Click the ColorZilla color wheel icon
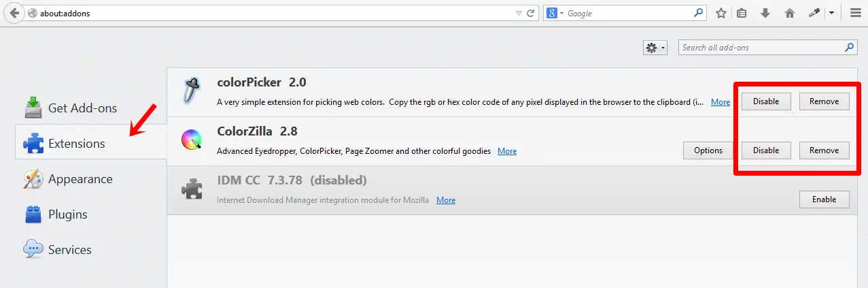Viewport: 868px width, 288px height. 192,140
